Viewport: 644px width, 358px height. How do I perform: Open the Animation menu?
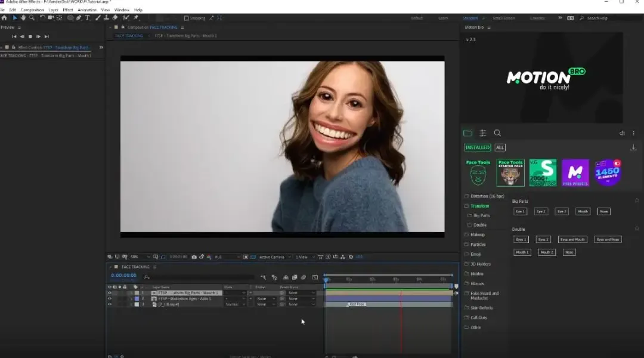87,10
